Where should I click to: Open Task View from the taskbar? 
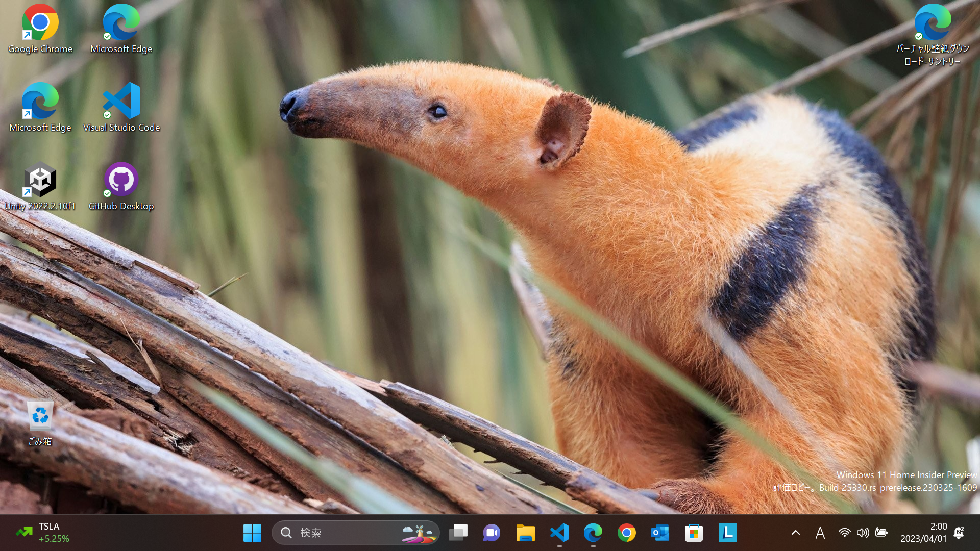pyautogui.click(x=458, y=533)
